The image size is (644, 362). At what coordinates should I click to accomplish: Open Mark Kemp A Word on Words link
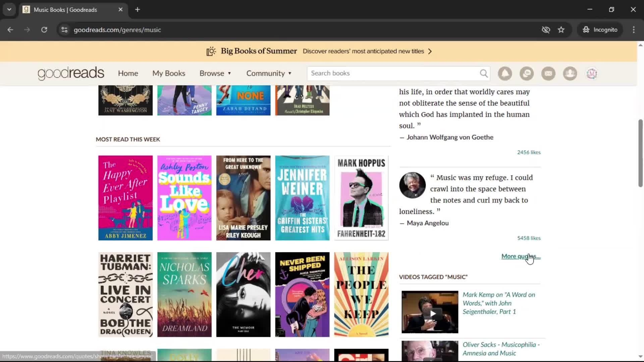pos(499,303)
